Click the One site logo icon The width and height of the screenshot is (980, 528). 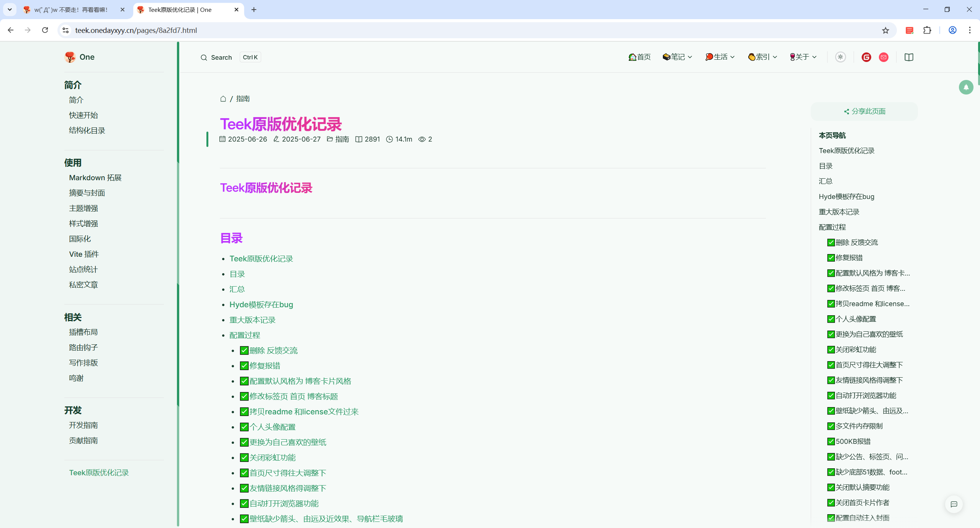click(70, 57)
